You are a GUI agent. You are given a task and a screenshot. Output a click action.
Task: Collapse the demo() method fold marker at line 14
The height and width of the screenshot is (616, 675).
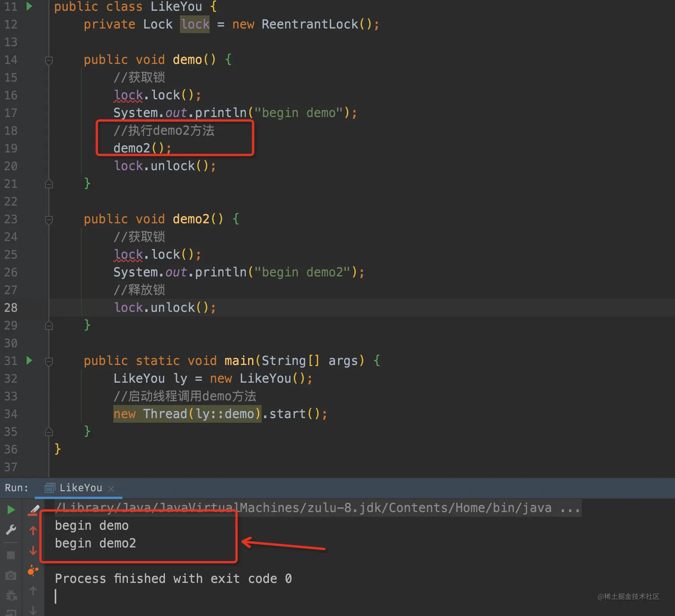(x=49, y=60)
